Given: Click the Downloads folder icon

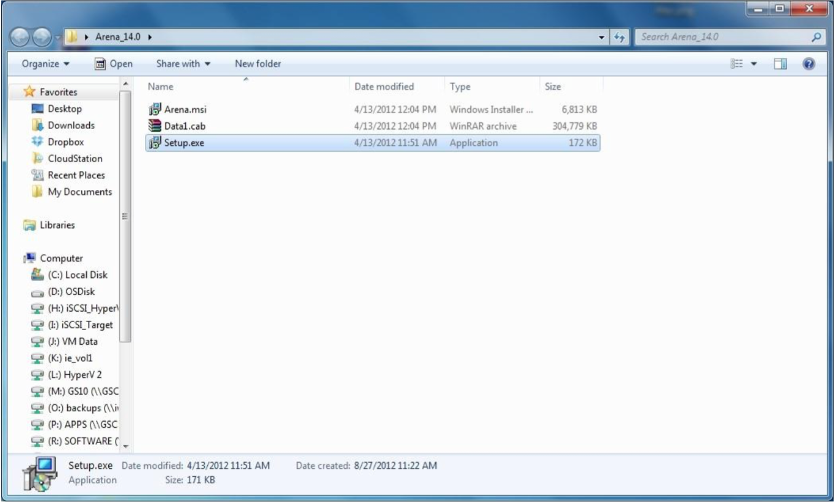Looking at the screenshot, I should pyautogui.click(x=36, y=125).
